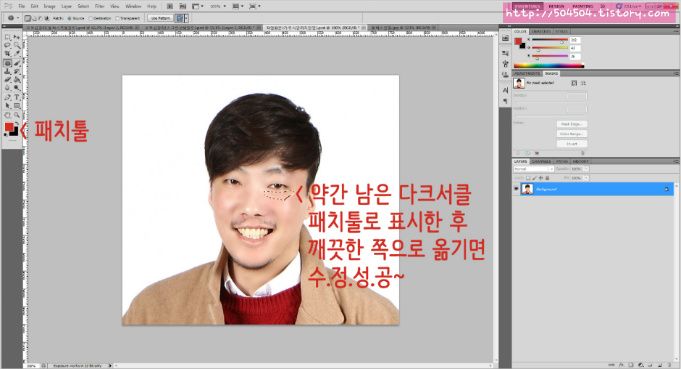Click the Color Range button
The width and height of the screenshot is (681, 369).
(572, 134)
